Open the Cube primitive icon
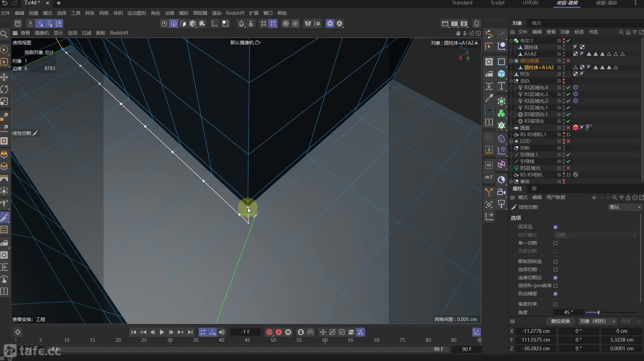644x361 pixels. [x=501, y=74]
